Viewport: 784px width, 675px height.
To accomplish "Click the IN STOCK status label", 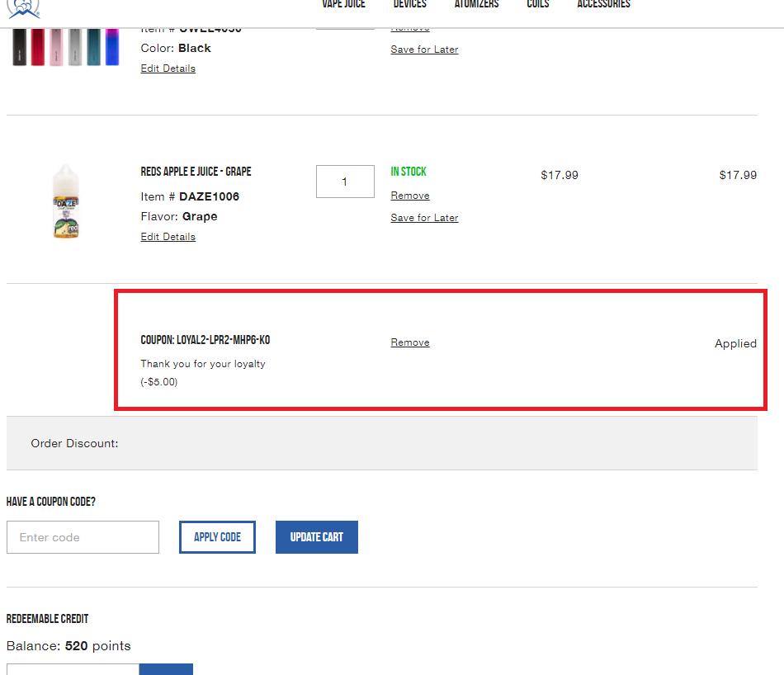I will pos(409,172).
